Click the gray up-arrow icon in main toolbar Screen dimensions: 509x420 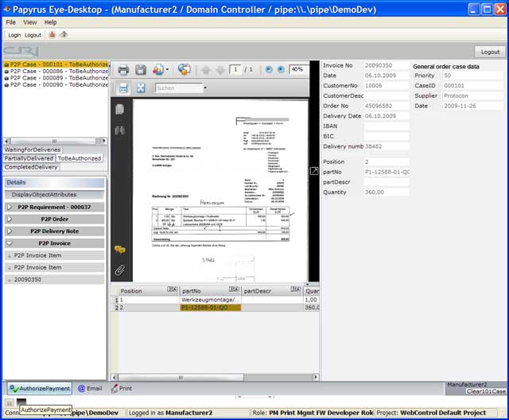[x=64, y=34]
